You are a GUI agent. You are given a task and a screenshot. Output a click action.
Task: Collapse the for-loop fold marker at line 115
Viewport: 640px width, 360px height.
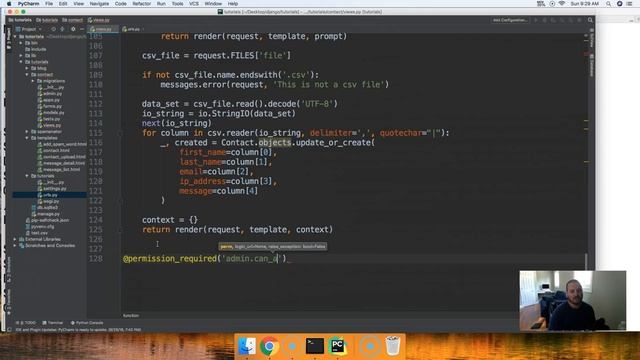click(120, 133)
